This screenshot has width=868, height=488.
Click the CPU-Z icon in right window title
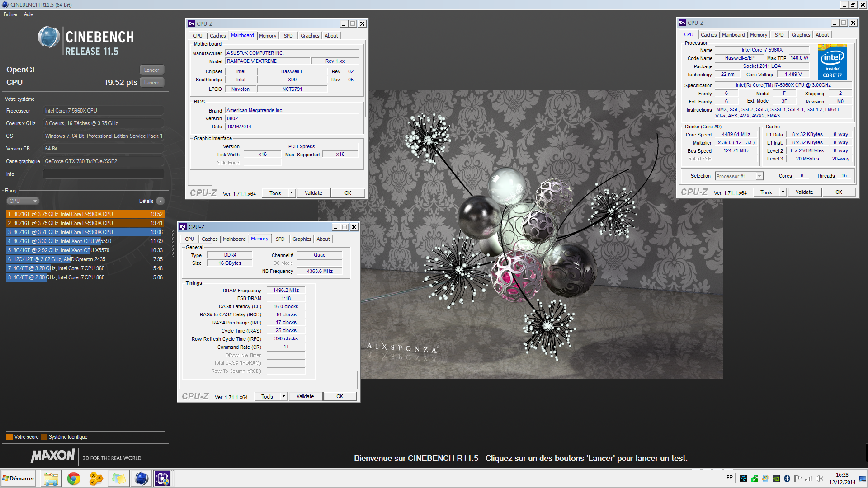682,23
